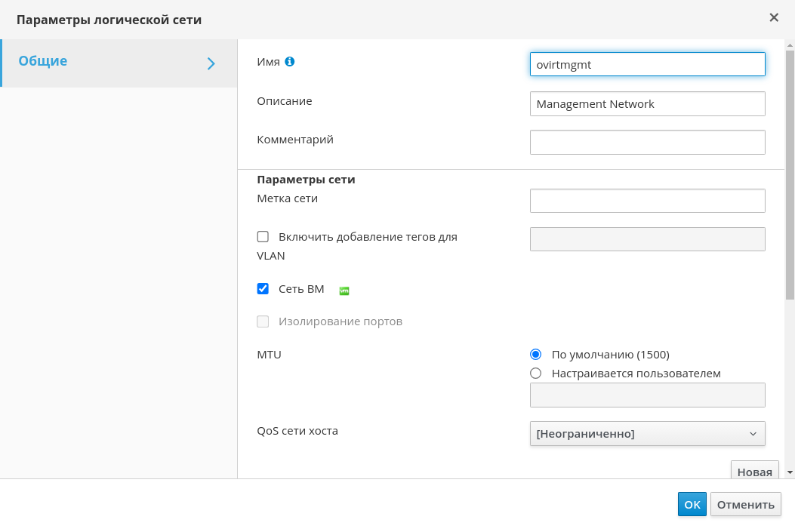Click the Имя input field

click(647, 65)
